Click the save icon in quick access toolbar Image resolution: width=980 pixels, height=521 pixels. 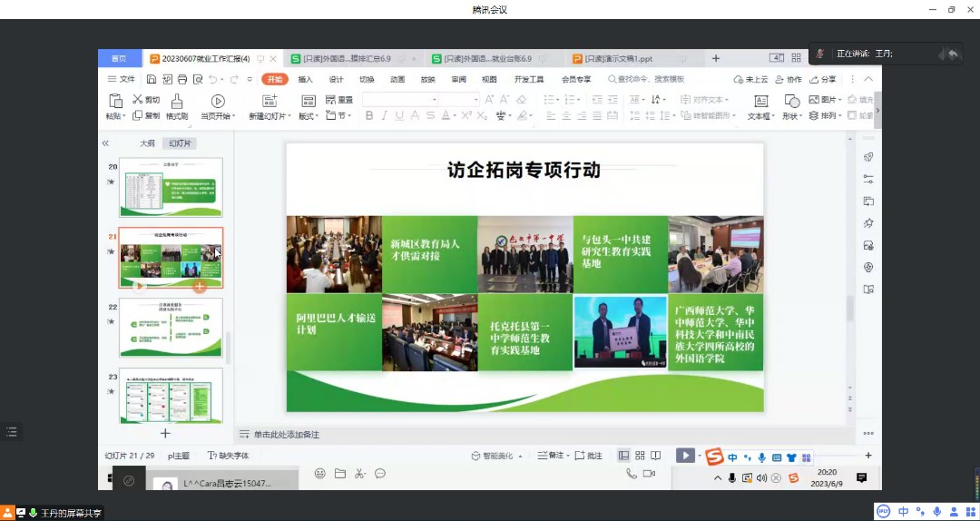152,79
